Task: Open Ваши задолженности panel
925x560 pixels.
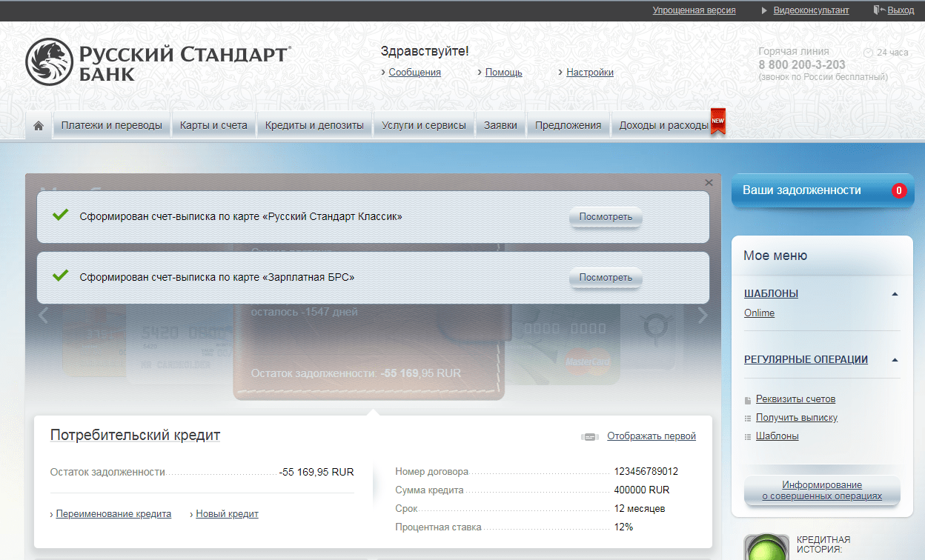Action: [823, 191]
